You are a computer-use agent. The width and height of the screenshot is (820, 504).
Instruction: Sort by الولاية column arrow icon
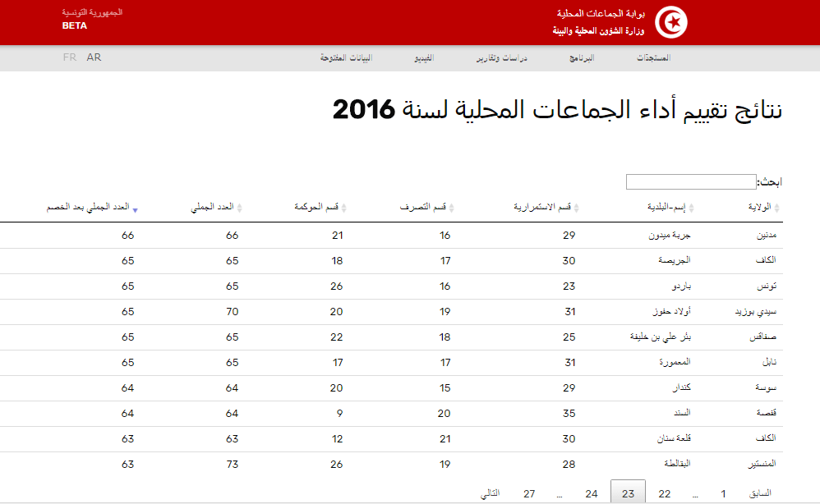tap(776, 208)
